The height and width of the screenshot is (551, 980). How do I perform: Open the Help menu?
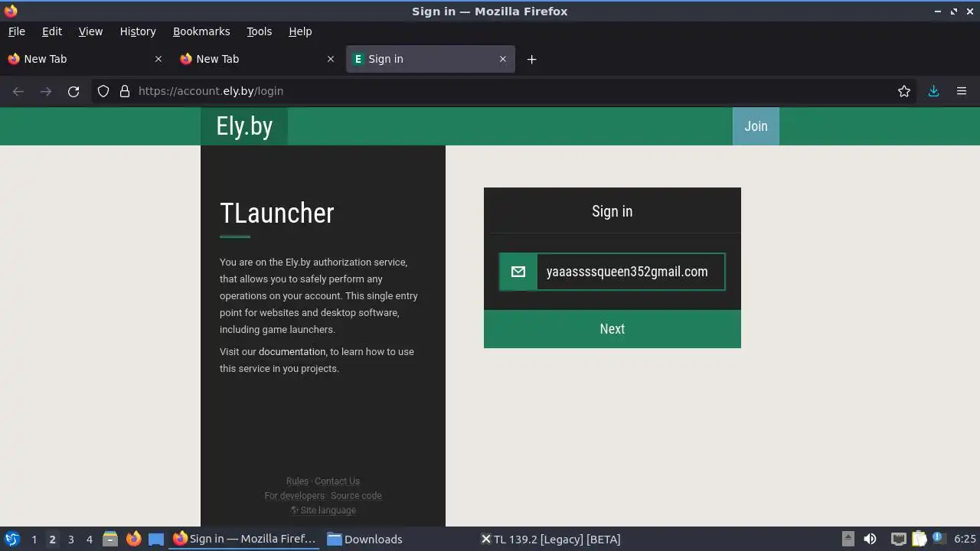coord(300,31)
